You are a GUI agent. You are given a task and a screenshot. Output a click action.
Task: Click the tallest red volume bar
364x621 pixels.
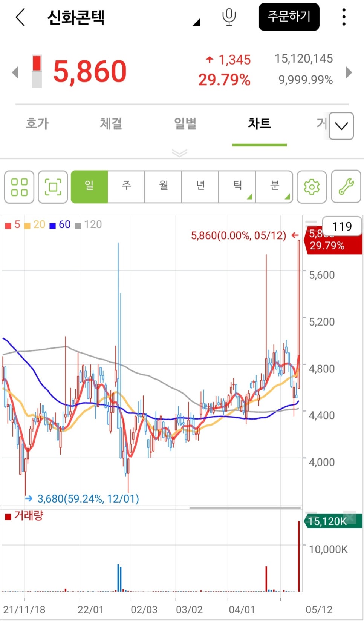pos(299,556)
